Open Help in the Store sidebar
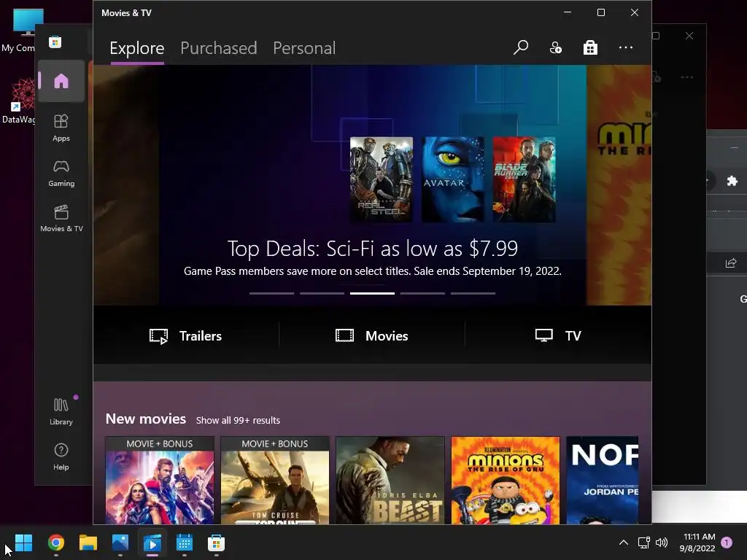 pyautogui.click(x=61, y=456)
